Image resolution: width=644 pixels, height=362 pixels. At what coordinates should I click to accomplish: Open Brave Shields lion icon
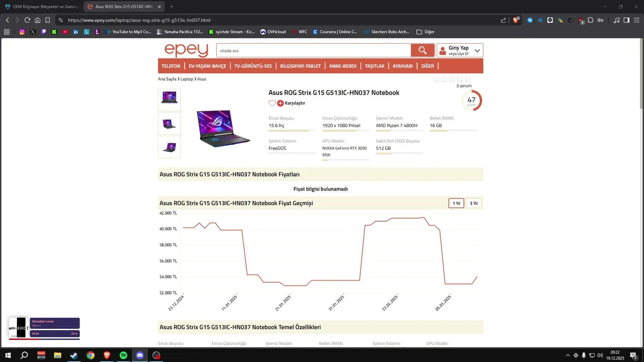point(516,20)
